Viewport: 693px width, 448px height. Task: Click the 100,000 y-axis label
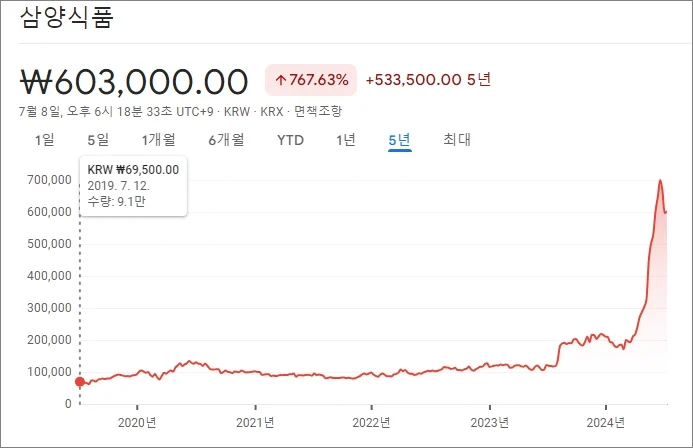(x=50, y=372)
